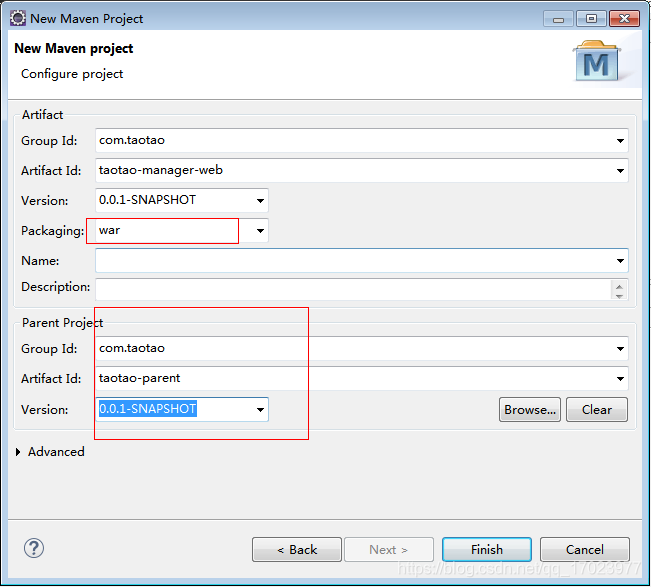This screenshot has width=651, height=587.
Task: Click the help question mark icon
Action: 34,548
